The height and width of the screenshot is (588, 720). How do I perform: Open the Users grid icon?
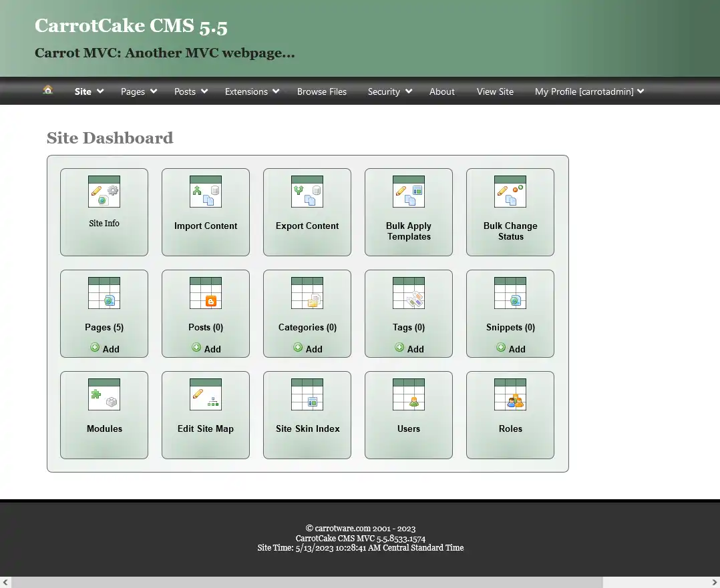point(409,394)
